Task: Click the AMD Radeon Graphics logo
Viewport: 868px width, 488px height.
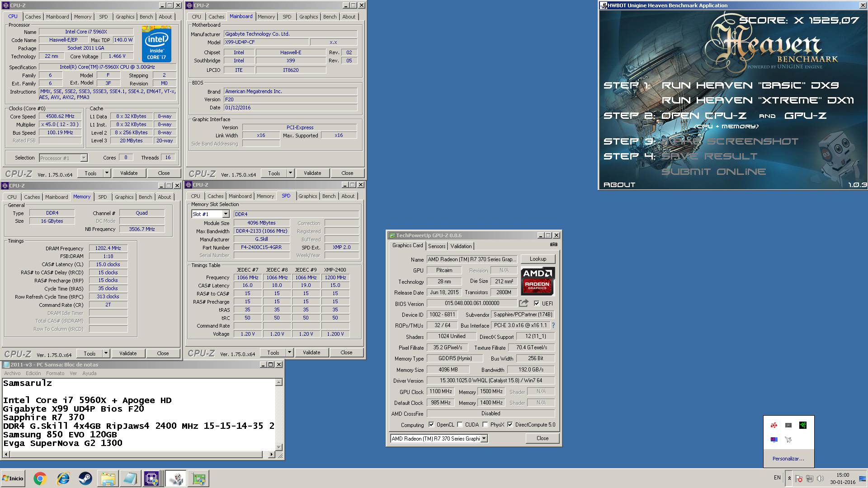Action: click(x=538, y=281)
